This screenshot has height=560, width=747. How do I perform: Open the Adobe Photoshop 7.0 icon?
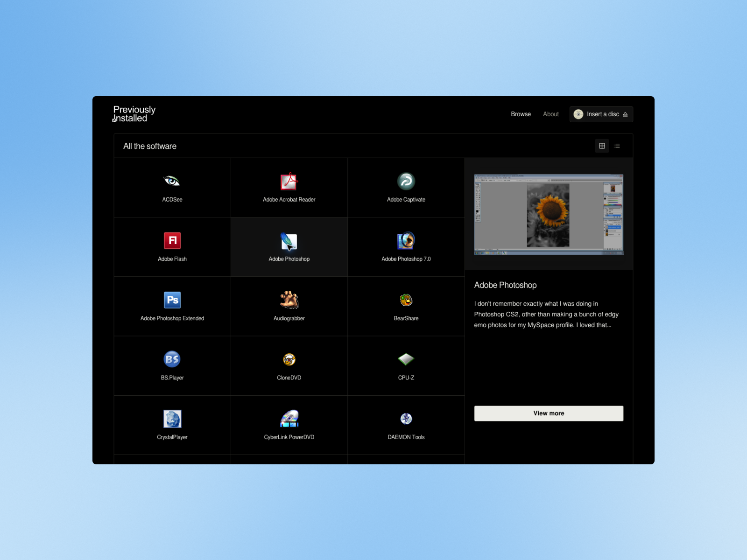[406, 241]
